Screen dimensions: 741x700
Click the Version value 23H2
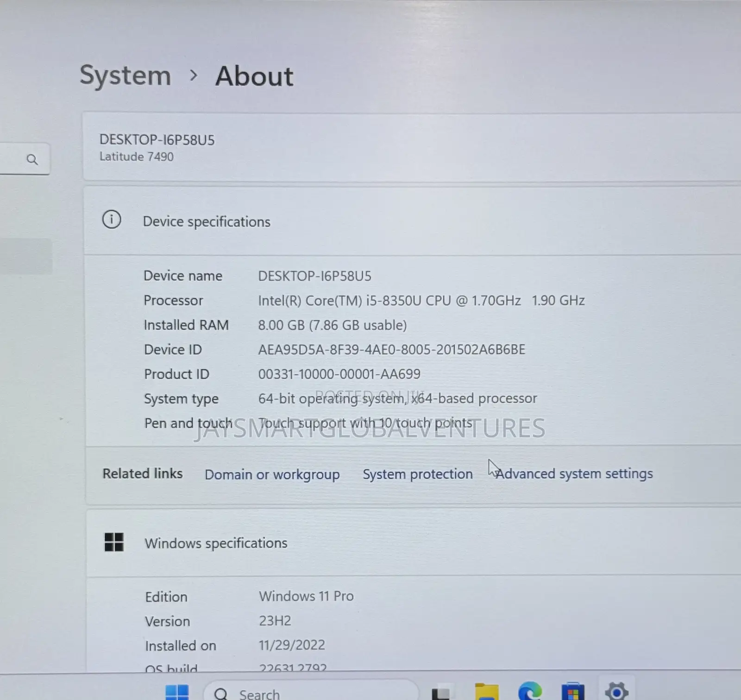(275, 621)
